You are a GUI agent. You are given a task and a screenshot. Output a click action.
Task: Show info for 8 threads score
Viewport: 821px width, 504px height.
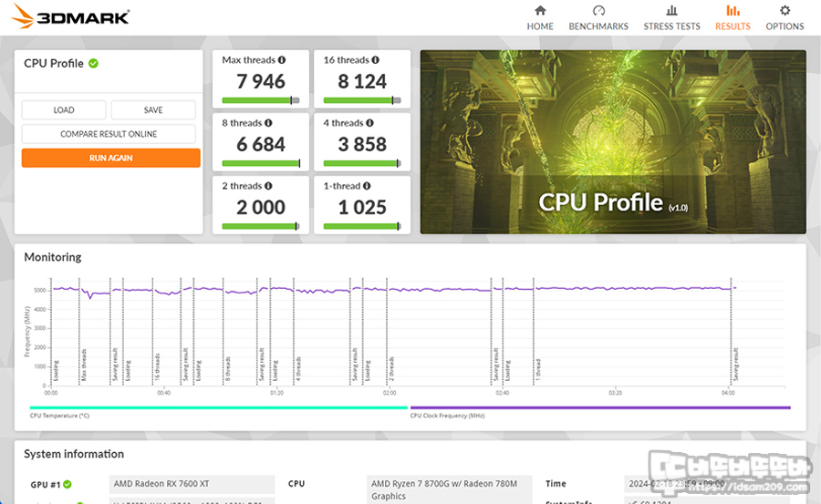point(268,123)
